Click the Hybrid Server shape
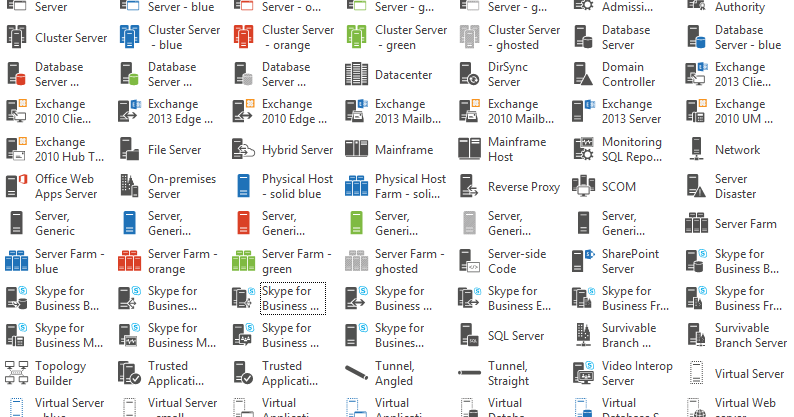Image resolution: width=794 pixels, height=417 pixels. click(243, 149)
